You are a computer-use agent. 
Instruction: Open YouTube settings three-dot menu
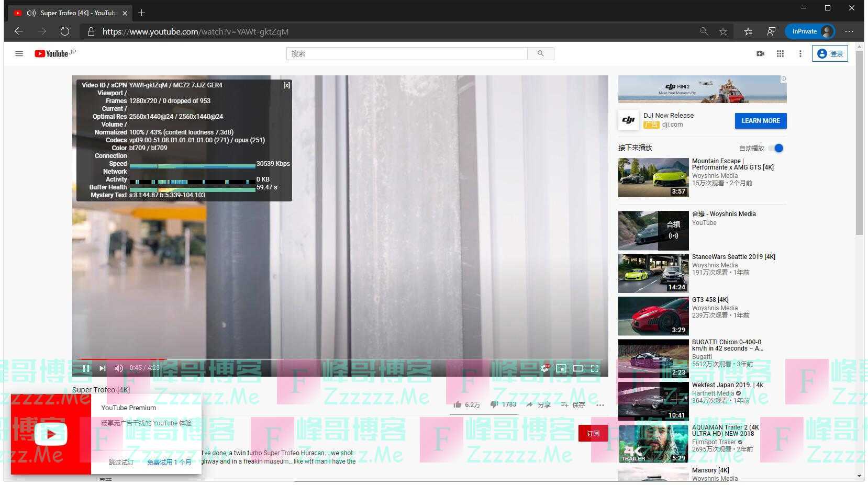point(800,53)
